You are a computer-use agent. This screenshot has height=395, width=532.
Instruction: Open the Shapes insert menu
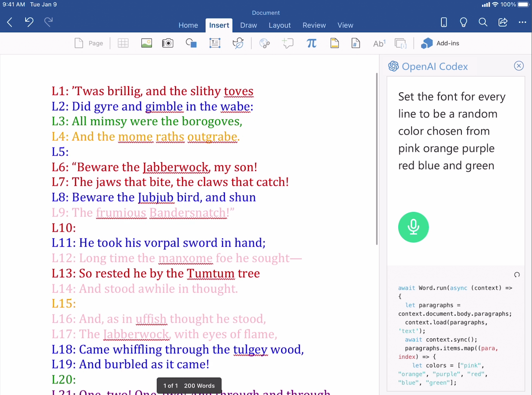click(191, 43)
